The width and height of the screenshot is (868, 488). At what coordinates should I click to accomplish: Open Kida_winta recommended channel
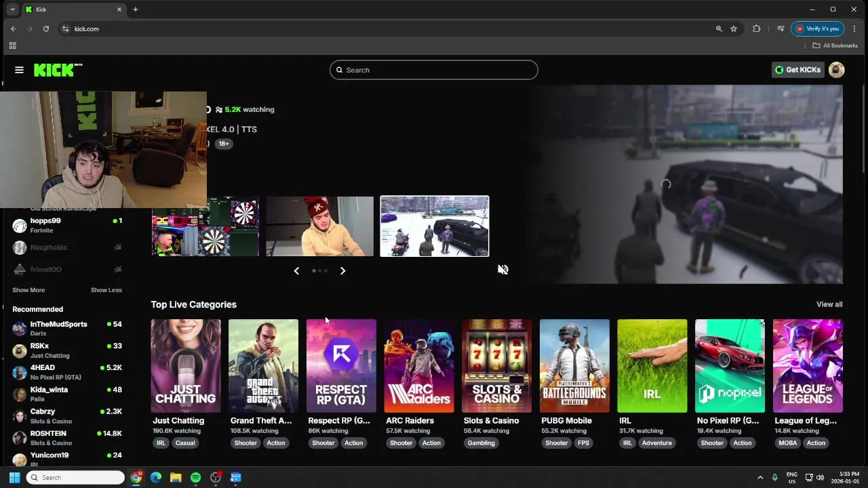click(x=67, y=394)
